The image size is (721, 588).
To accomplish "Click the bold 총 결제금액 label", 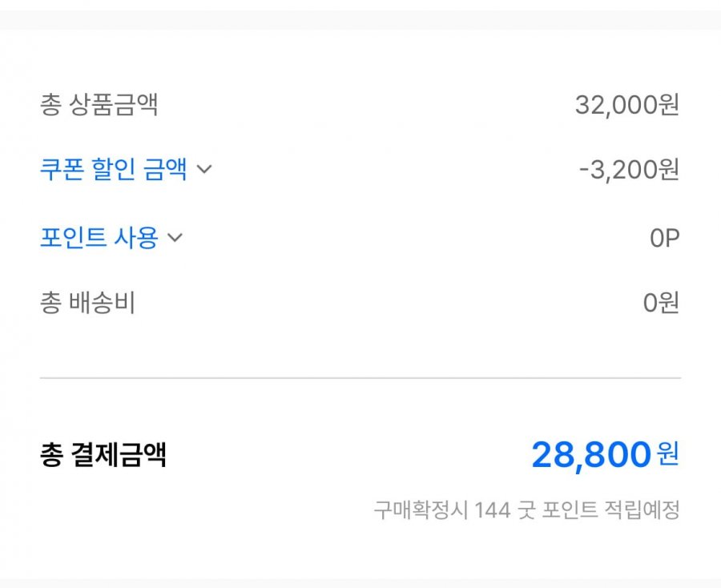I will [103, 456].
